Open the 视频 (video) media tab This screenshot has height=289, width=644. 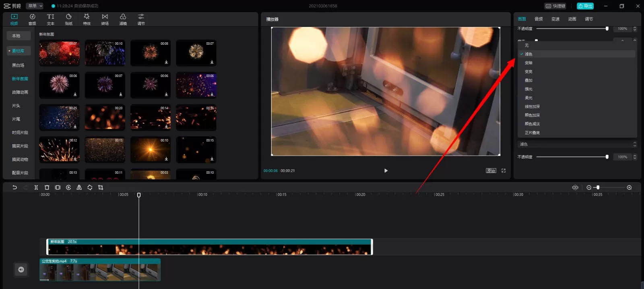(14, 19)
